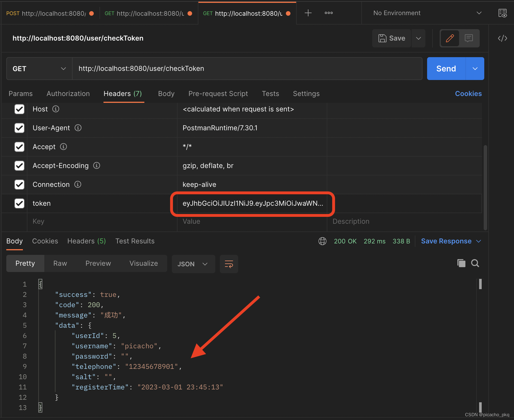The width and height of the screenshot is (514, 420).
Task: Search within the response body
Action: (x=475, y=263)
